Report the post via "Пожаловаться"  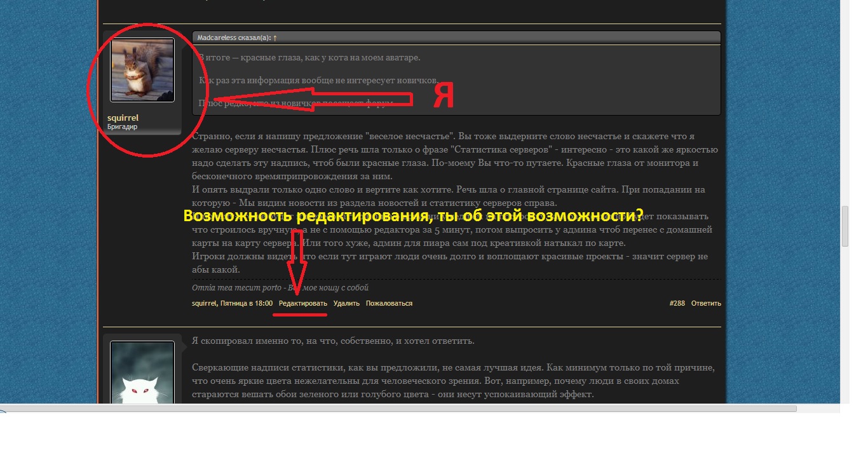coord(389,304)
